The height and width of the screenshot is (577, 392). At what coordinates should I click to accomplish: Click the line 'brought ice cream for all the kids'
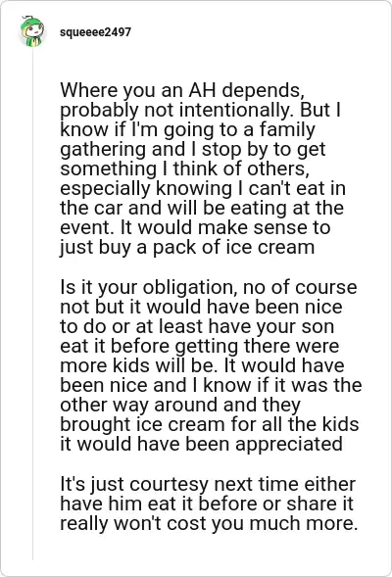pos(210,424)
